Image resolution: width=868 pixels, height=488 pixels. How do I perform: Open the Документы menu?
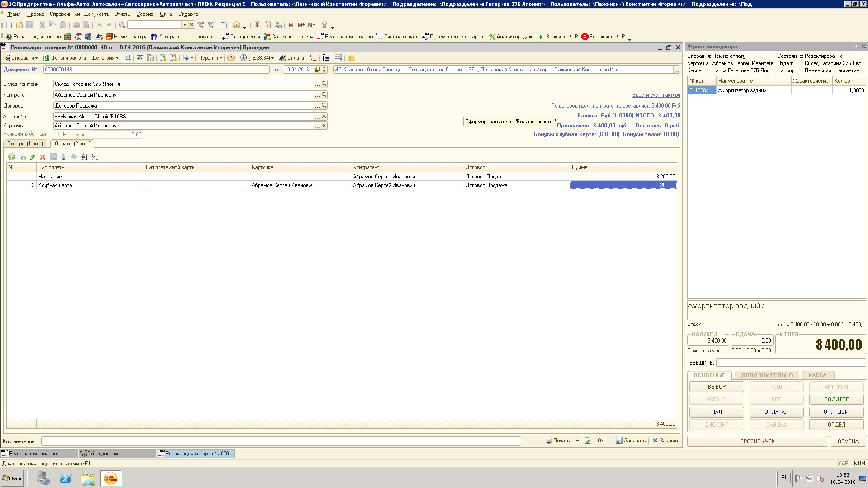(x=97, y=14)
